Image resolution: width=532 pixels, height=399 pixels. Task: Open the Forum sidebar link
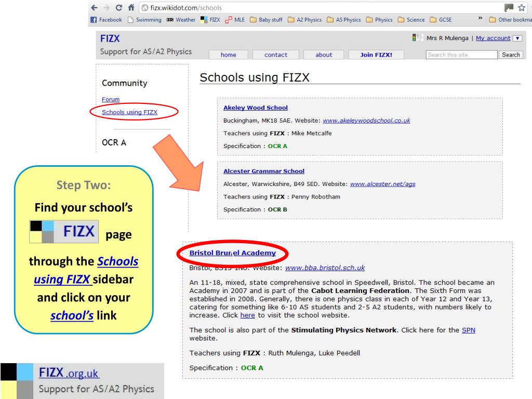pos(111,99)
